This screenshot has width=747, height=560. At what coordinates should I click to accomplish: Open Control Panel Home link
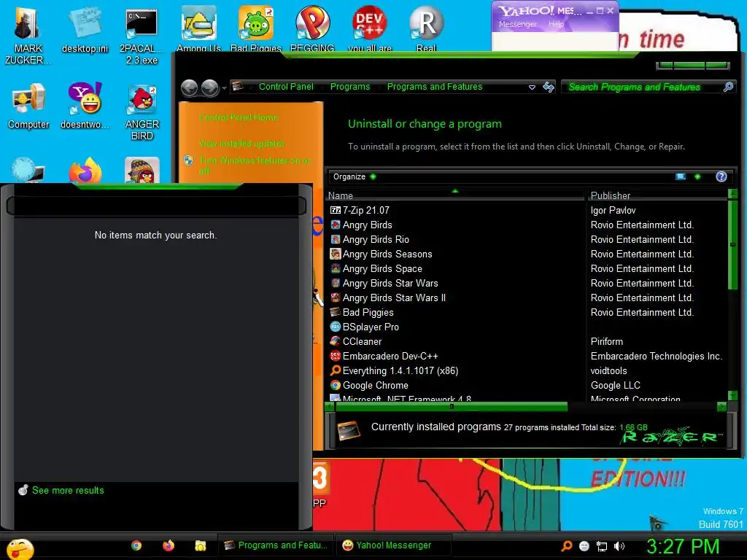tap(239, 117)
